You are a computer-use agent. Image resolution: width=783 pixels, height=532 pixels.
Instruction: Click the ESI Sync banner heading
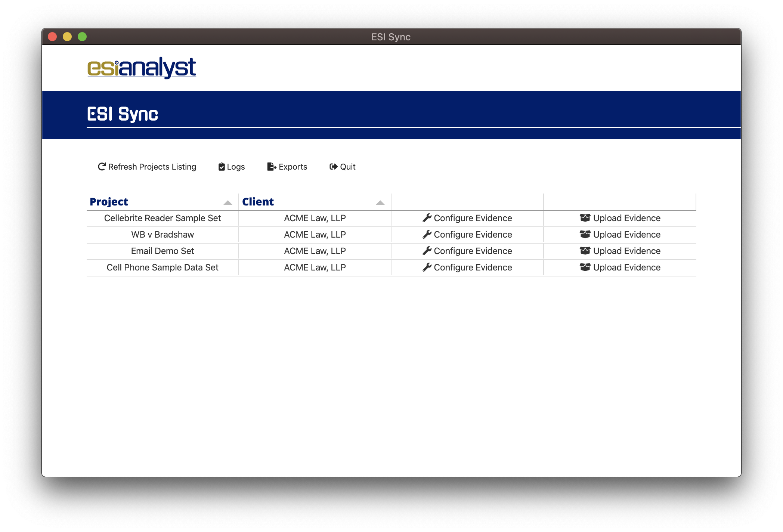tap(123, 114)
